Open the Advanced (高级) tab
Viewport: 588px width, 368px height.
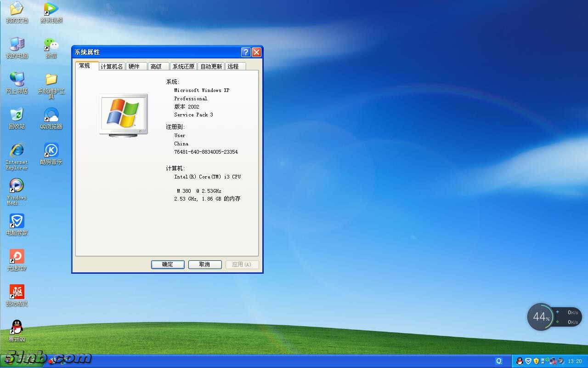(156, 67)
